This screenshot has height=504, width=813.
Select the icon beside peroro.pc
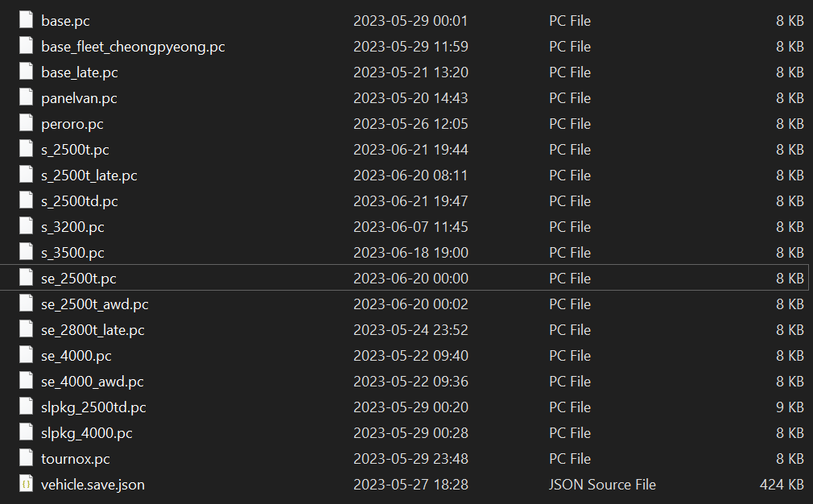pos(27,124)
